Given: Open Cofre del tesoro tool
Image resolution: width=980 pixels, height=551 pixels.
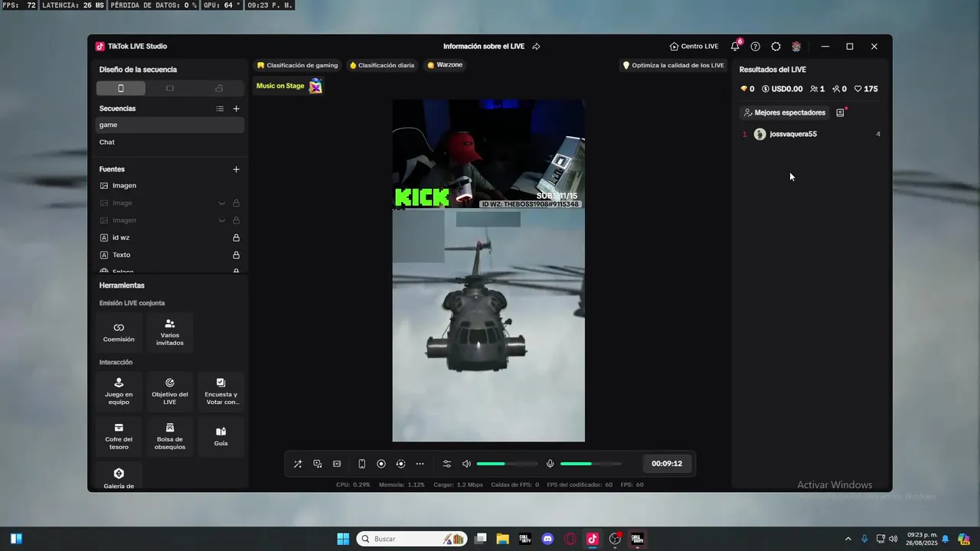Looking at the screenshot, I should coord(119,436).
